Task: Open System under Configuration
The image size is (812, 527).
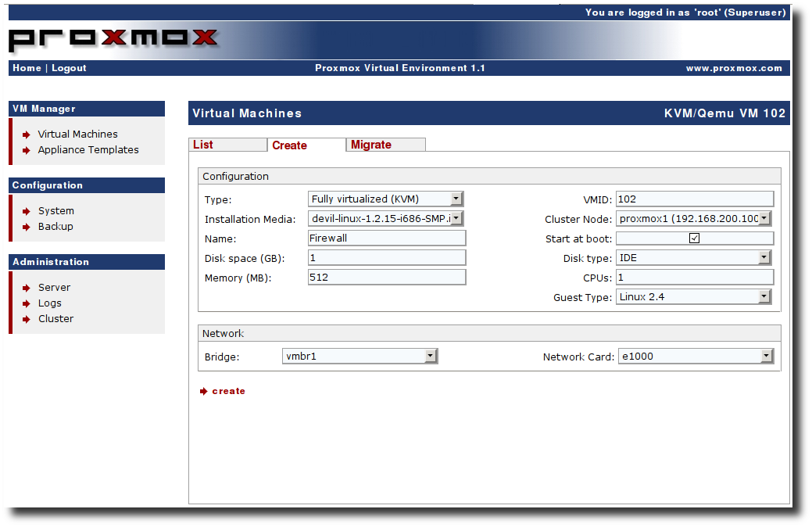Action: tap(56, 211)
